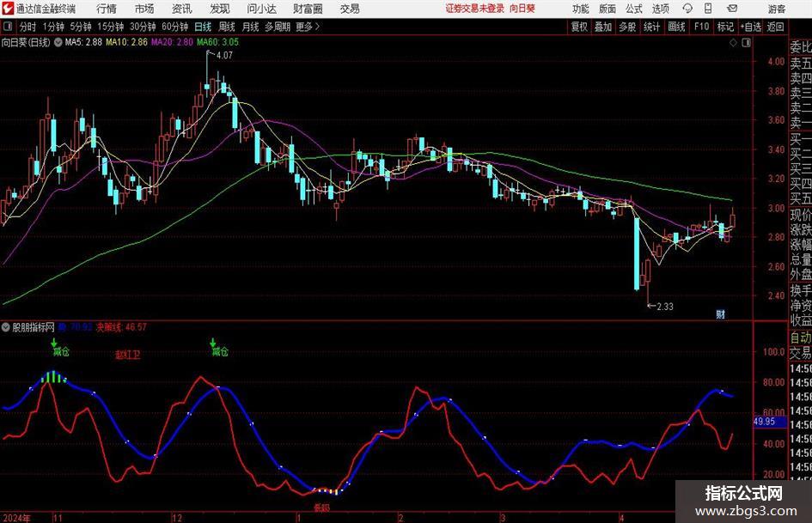
Task: Click the 证券交易未登录 login link
Action: (475, 9)
